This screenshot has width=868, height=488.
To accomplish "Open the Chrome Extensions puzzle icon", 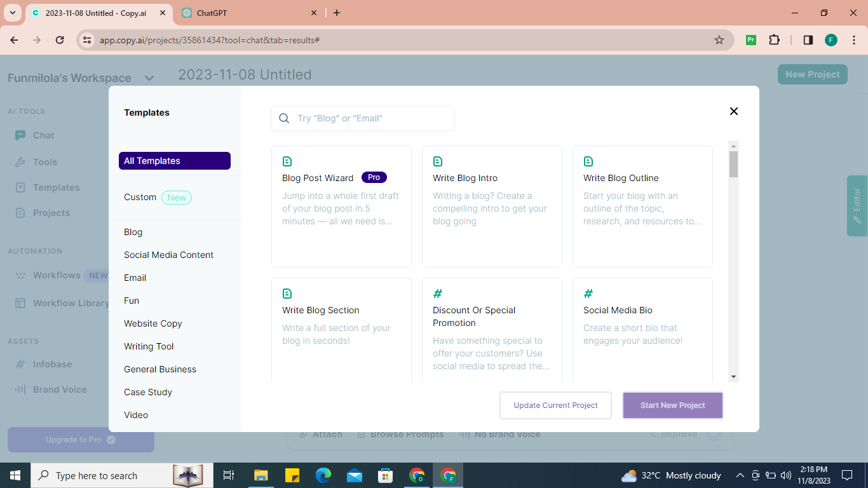I will pyautogui.click(x=774, y=40).
